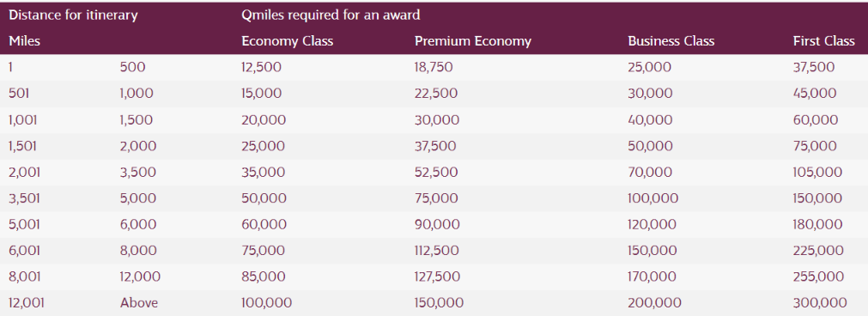Click the 127,500 Premium Economy value
The height and width of the screenshot is (316, 868).
[437, 276]
